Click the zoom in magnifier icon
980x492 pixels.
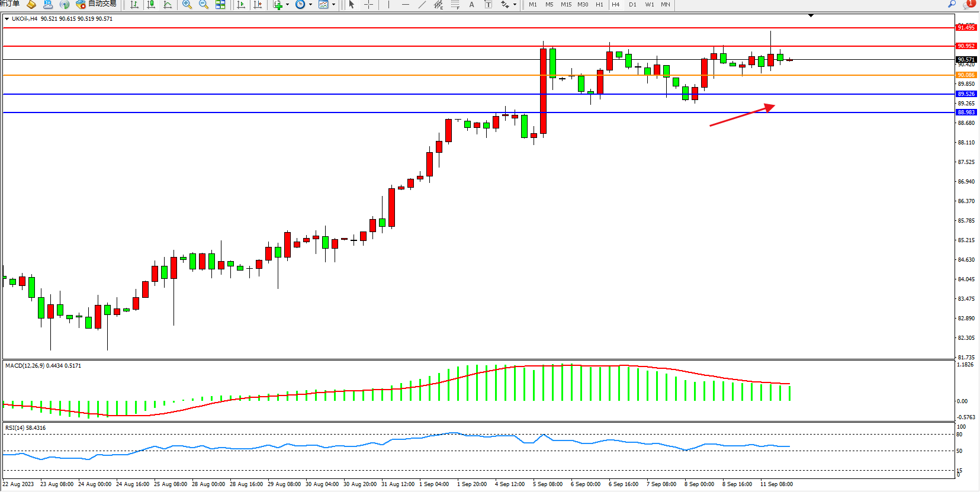187,5
